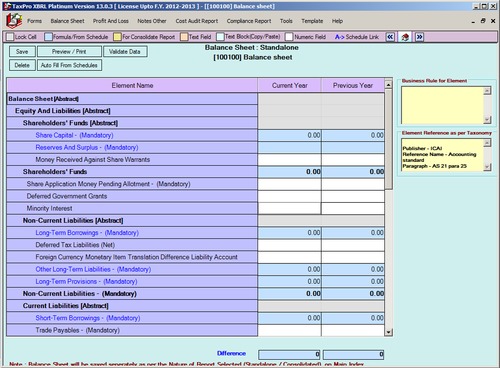
Task: Click Current Year cell for Minority Interest
Action: pyautogui.click(x=289, y=208)
